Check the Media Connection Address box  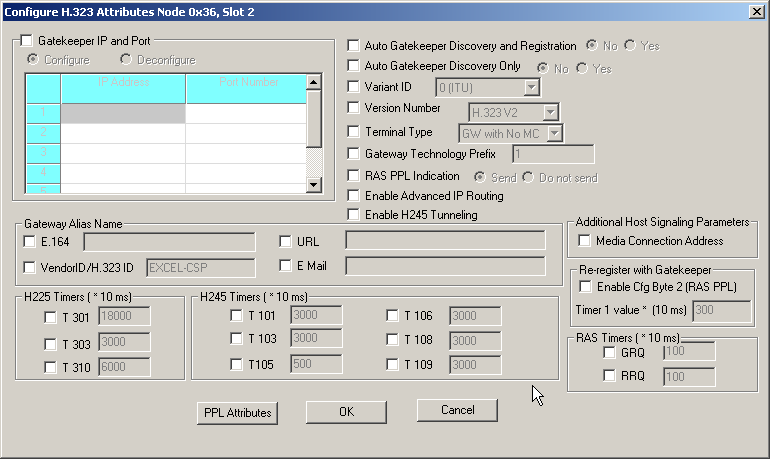(584, 241)
